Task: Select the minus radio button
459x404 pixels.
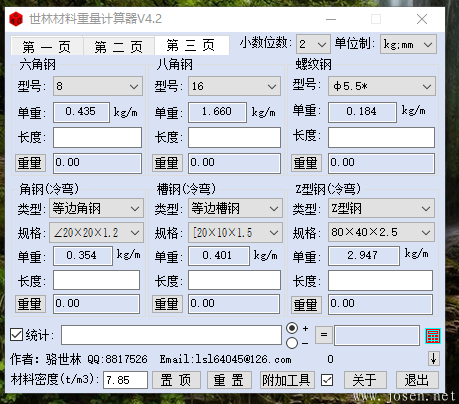Action: point(292,343)
